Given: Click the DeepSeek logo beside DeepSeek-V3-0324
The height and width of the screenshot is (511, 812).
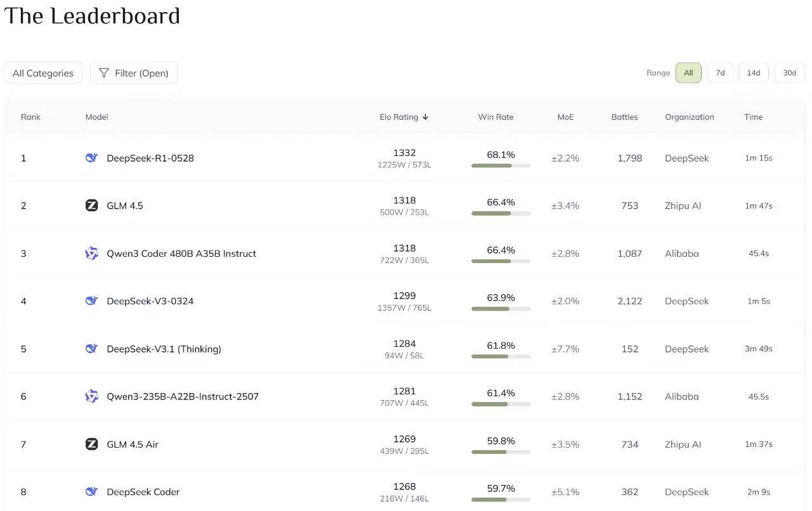Looking at the screenshot, I should pyautogui.click(x=92, y=301).
